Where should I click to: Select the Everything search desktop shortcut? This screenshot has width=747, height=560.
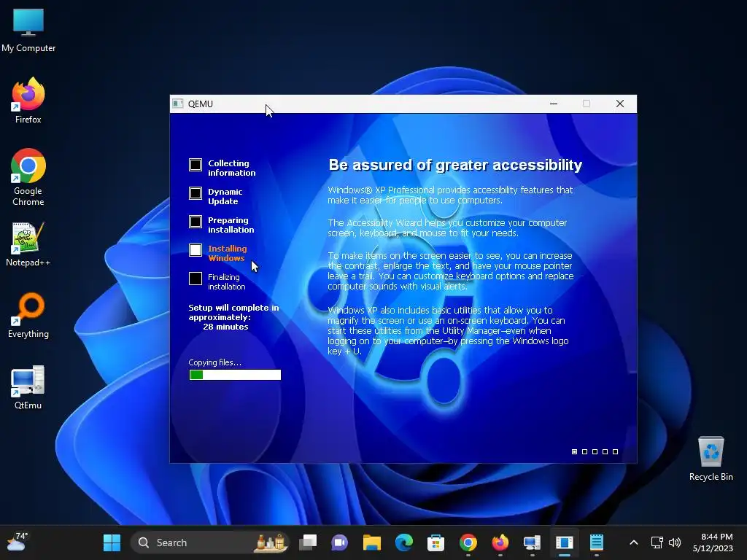point(28,315)
